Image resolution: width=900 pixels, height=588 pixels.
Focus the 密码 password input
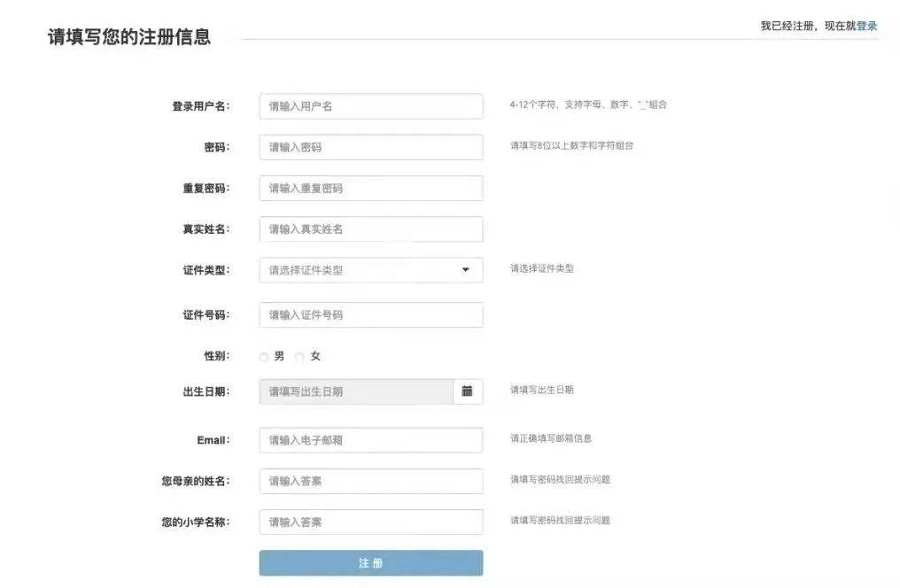click(x=370, y=146)
